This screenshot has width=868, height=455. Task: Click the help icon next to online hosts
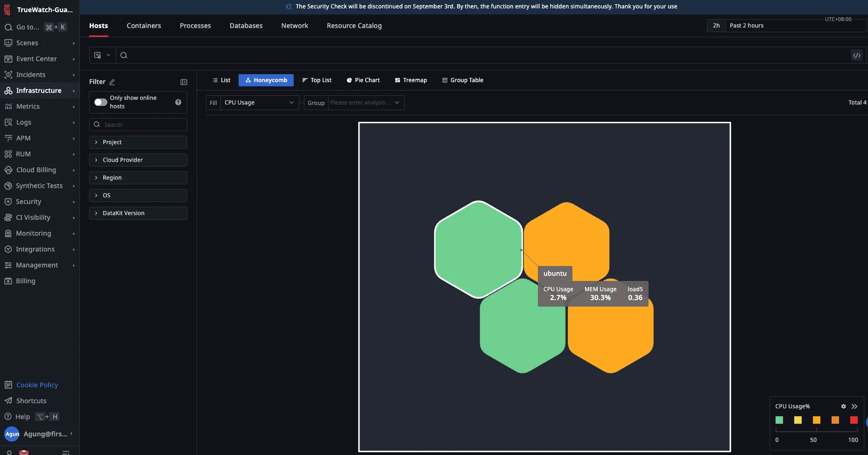click(178, 102)
